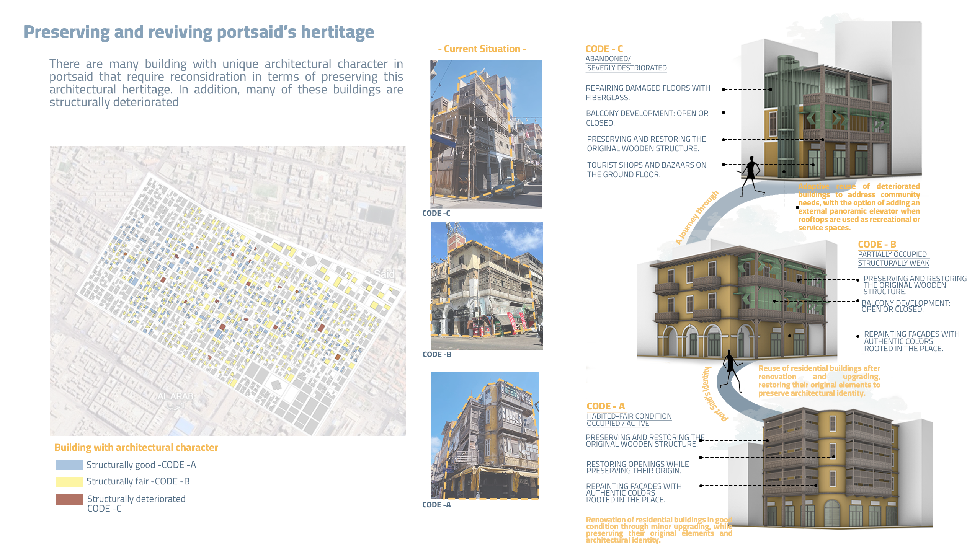Image resolution: width=980 pixels, height=551 pixels.
Task: Open the '- Current Situation -' tab heading
Action: click(482, 49)
